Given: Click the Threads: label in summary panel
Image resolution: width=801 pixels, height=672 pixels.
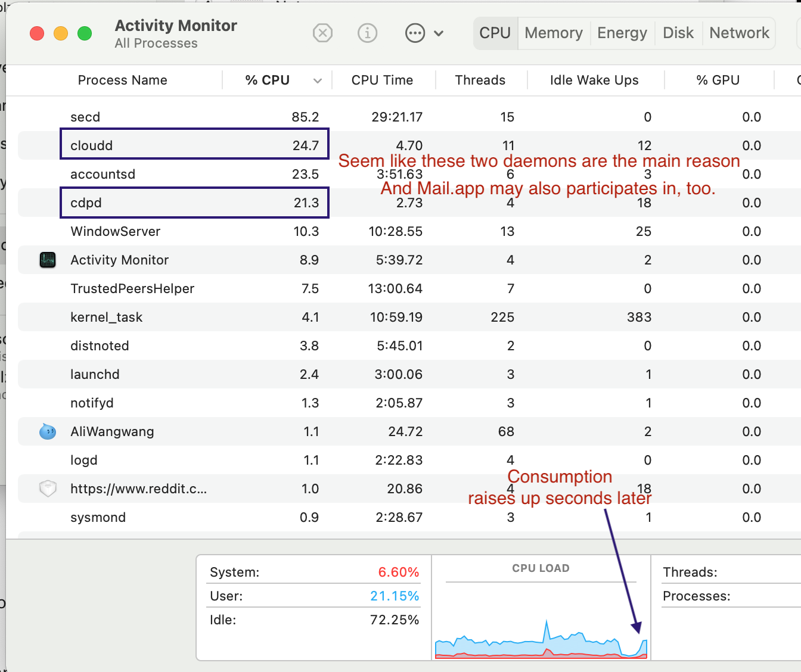Looking at the screenshot, I should pos(690,572).
